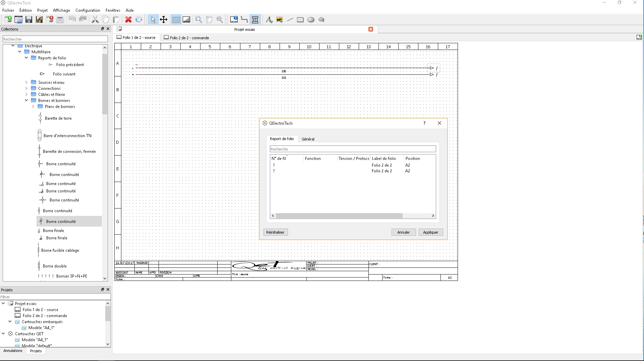Choose the rectangle drawing tool
644x361 pixels.
click(300, 20)
